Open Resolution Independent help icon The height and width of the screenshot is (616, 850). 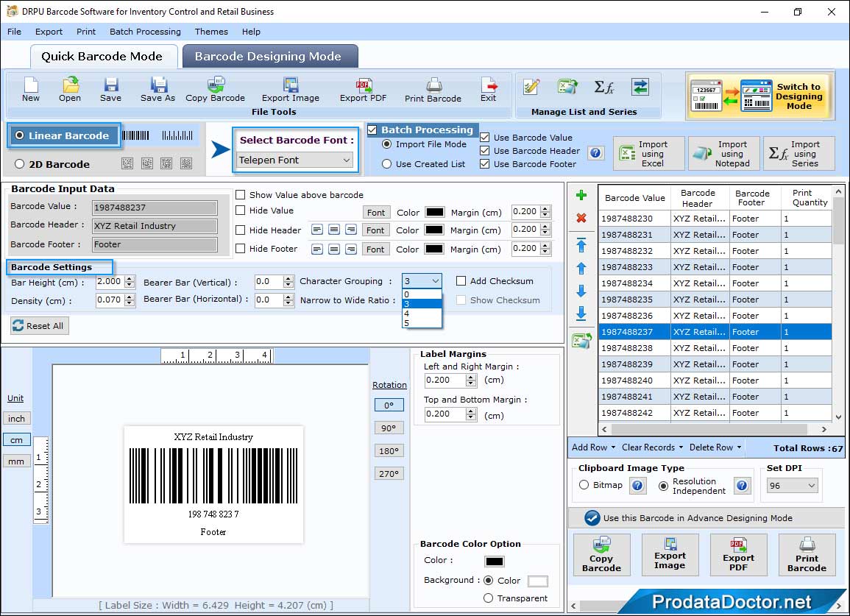point(742,485)
